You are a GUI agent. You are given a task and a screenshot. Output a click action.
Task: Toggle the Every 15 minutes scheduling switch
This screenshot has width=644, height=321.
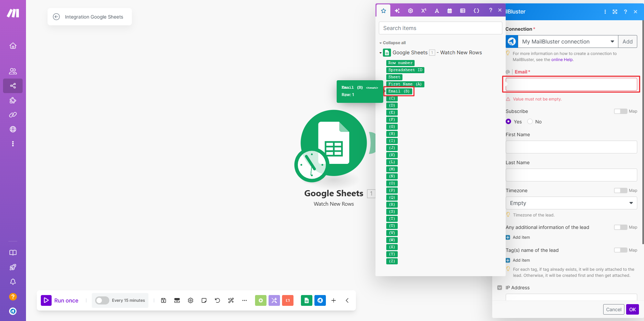click(x=102, y=300)
